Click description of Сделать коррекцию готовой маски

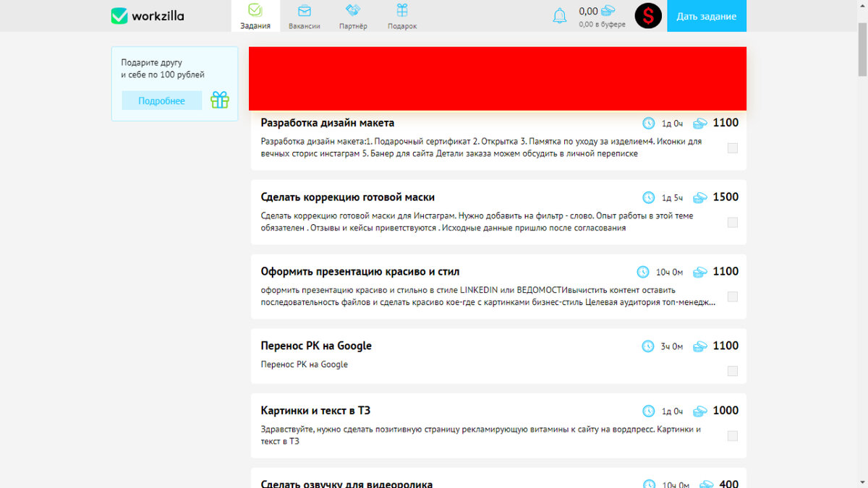[x=477, y=222]
